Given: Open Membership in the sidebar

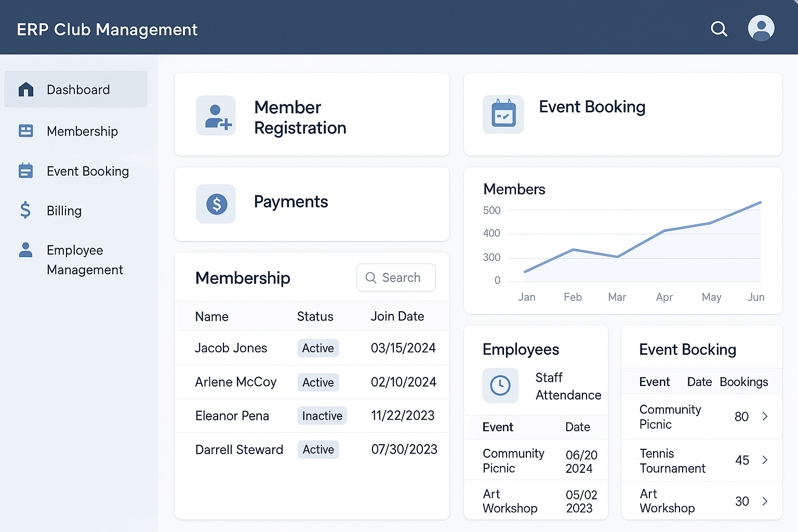Looking at the screenshot, I should (82, 131).
